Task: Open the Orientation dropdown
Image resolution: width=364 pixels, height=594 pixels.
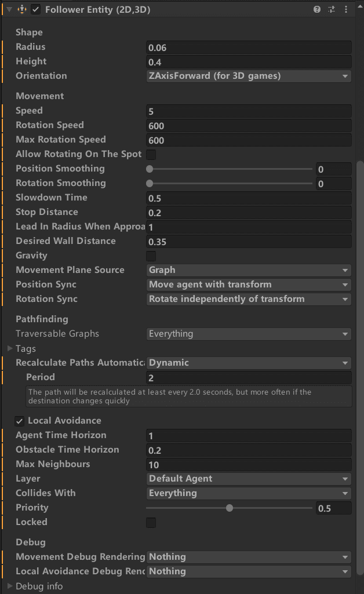Action: click(249, 76)
